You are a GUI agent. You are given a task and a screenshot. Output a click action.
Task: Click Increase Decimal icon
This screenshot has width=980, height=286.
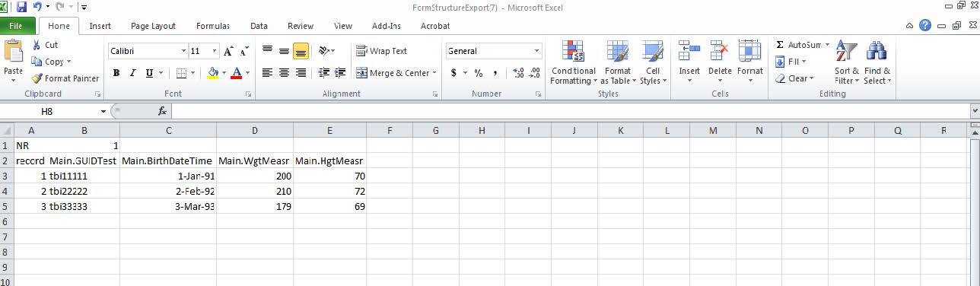click(x=518, y=73)
